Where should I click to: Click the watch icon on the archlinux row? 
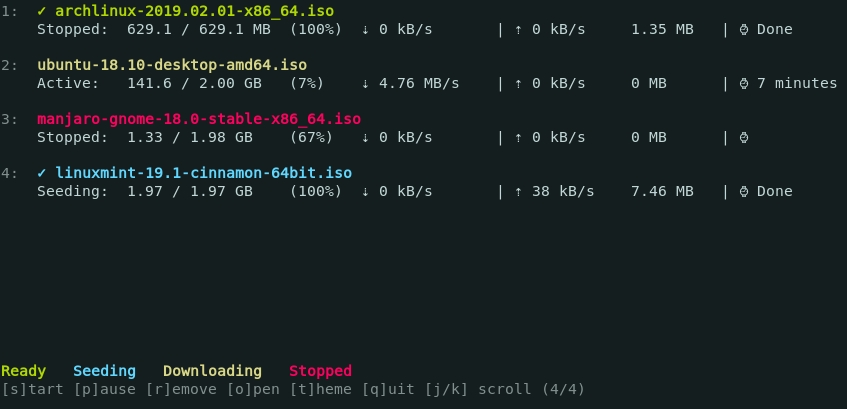[x=744, y=29]
